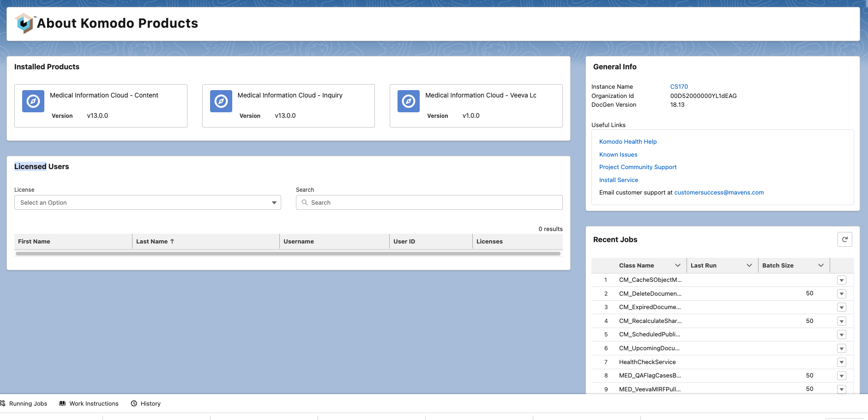868x420 pixels.
Task: Click the Medical Information Cloud - Content compass icon
Action: 33,101
